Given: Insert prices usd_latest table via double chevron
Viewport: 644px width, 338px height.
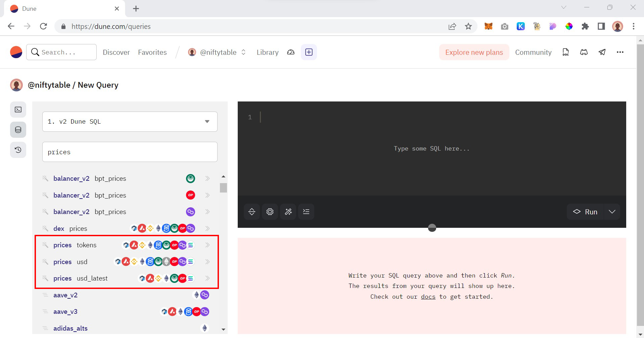Looking at the screenshot, I should (x=208, y=278).
